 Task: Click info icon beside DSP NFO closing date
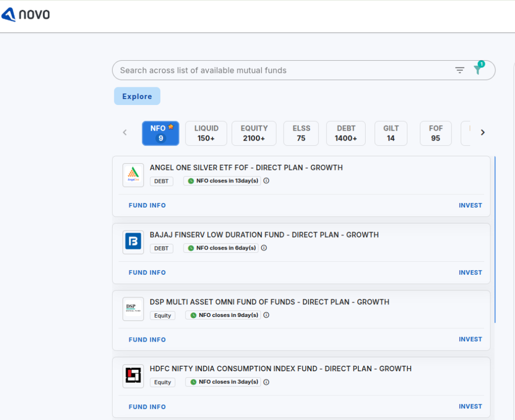(x=267, y=316)
